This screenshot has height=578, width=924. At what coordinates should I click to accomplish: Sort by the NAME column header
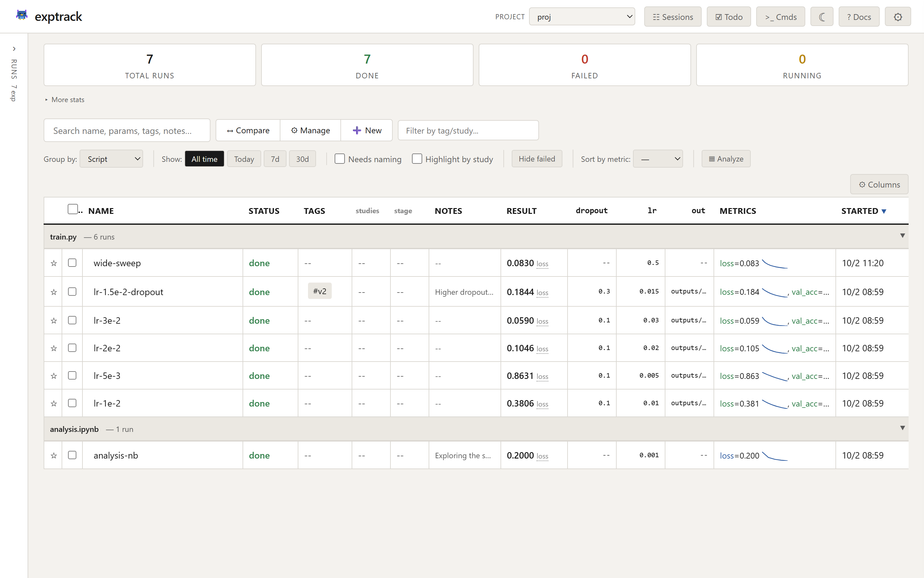[101, 211]
